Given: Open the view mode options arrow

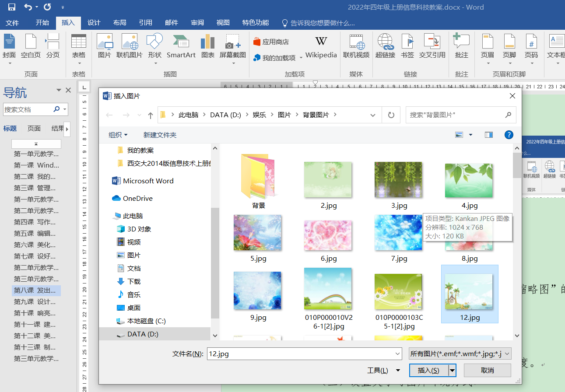Looking at the screenshot, I should [x=470, y=135].
